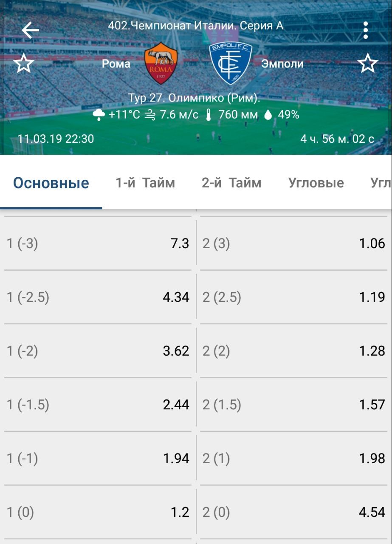
Task: Open the three-dot overflow menu
Action: tap(365, 30)
